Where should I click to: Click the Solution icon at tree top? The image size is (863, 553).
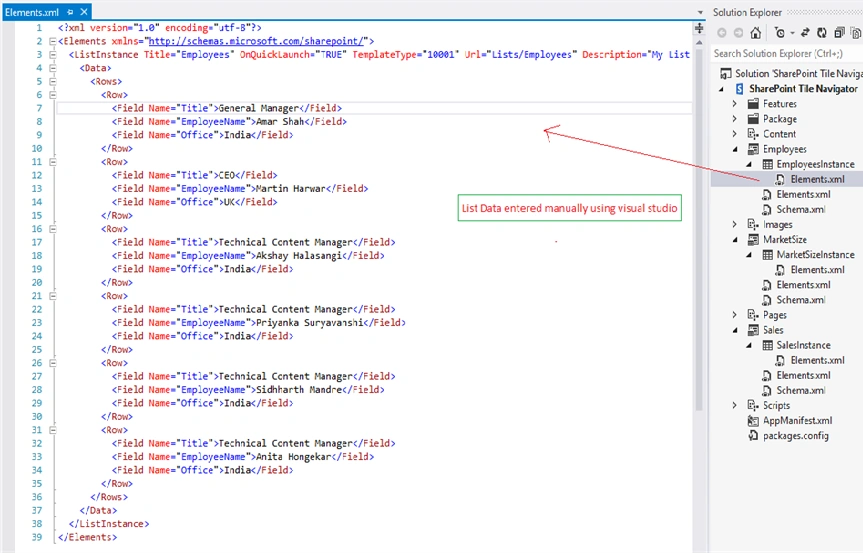coord(726,73)
